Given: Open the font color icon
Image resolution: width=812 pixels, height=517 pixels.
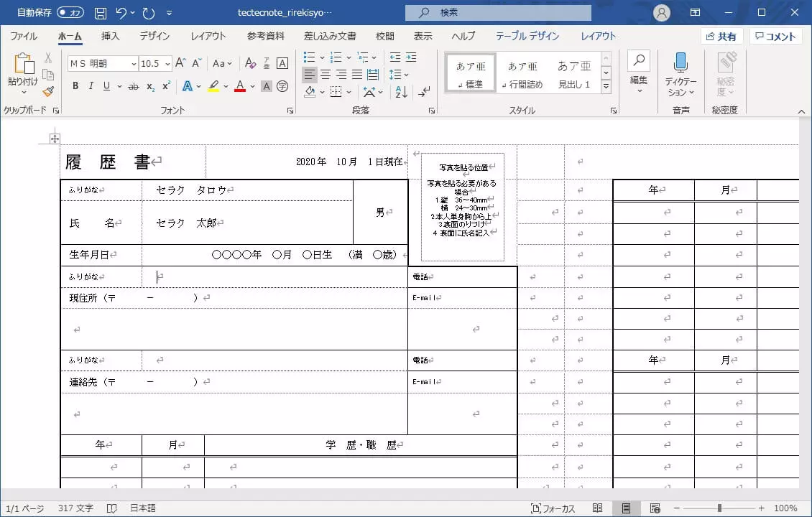Looking at the screenshot, I should click(x=240, y=85).
